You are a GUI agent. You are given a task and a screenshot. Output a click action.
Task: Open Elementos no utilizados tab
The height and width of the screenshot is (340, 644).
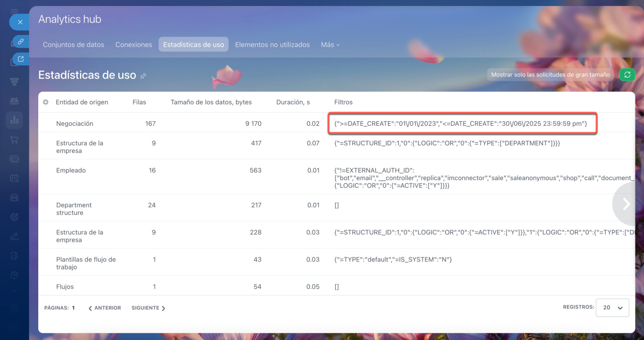click(272, 45)
